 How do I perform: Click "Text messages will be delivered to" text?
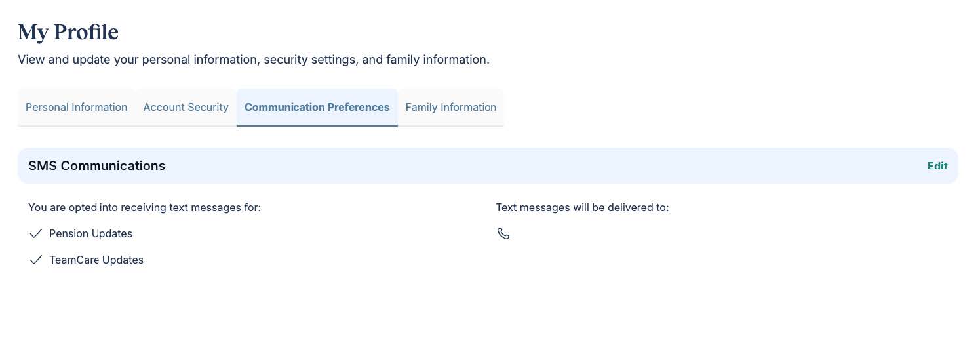(582, 207)
